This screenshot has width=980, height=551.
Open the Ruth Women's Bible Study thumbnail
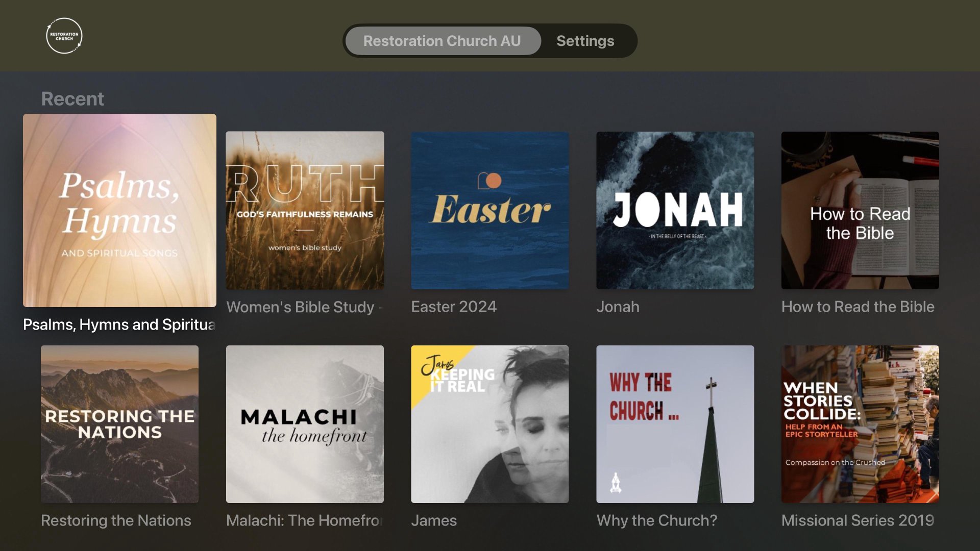[305, 210]
